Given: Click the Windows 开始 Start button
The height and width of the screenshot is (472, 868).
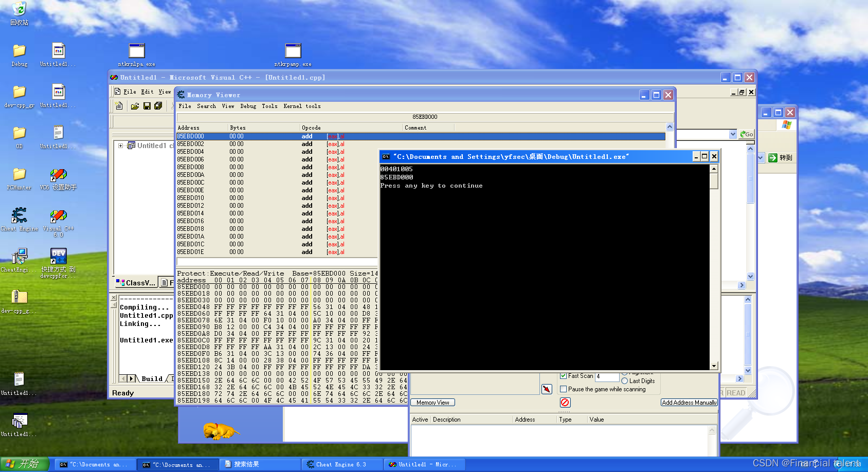Looking at the screenshot, I should [24, 464].
